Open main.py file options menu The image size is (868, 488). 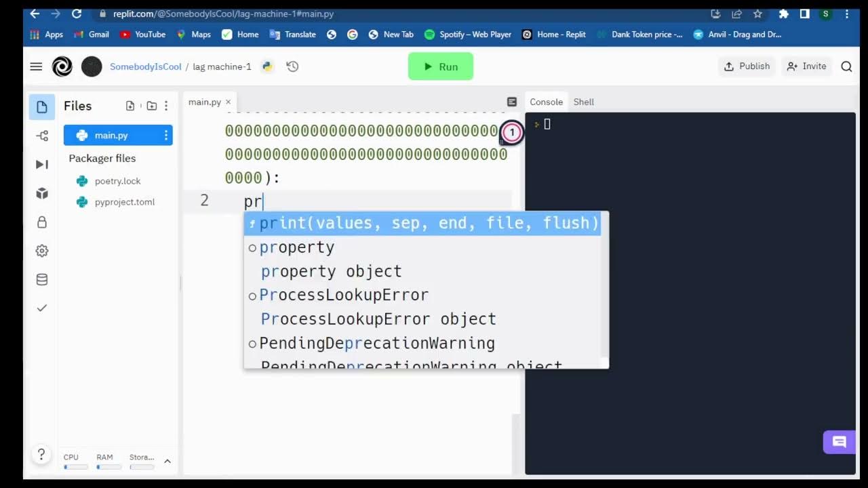(165, 136)
